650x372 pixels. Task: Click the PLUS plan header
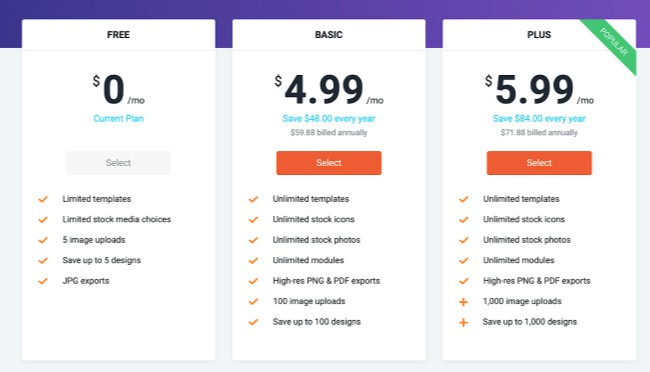pyautogui.click(x=539, y=35)
